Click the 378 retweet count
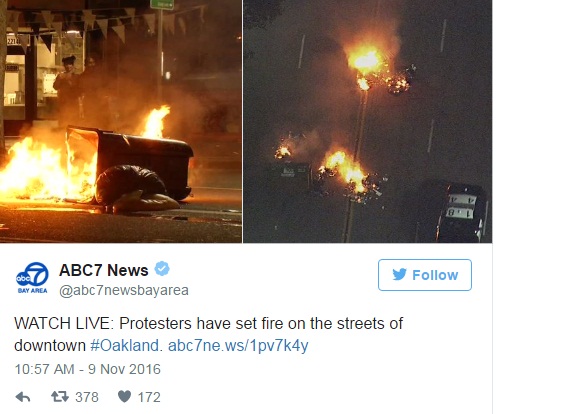The image size is (565, 414). 86,397
